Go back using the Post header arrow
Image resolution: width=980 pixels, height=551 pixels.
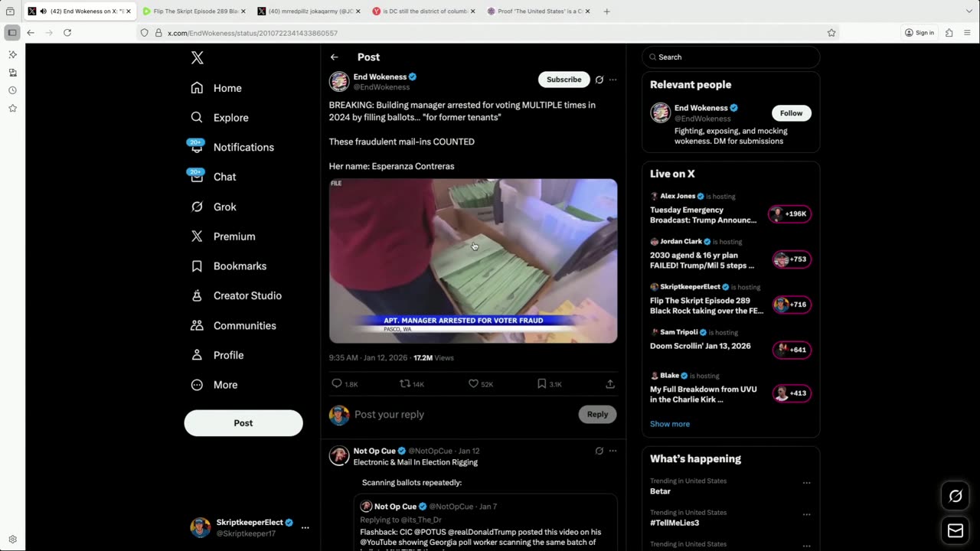tap(335, 57)
